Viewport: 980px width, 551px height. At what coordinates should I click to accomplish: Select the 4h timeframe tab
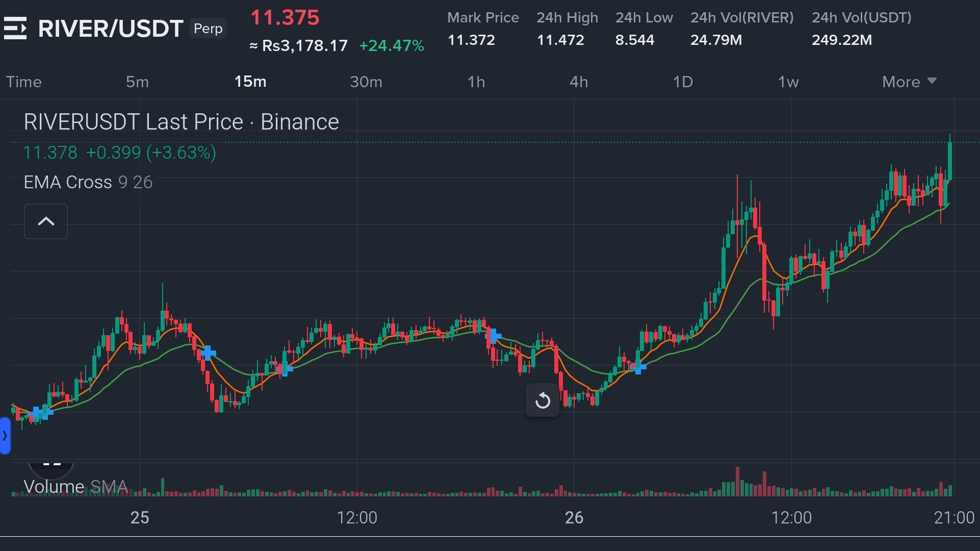pos(579,82)
